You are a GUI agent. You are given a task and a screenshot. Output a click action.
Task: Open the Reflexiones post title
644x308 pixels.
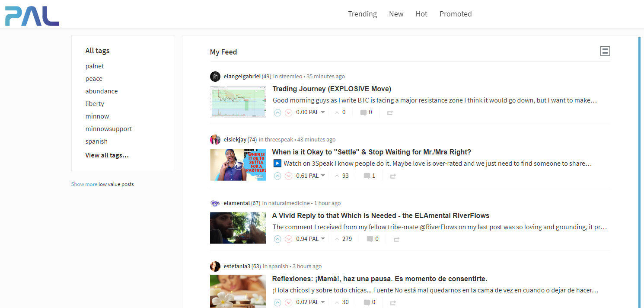coord(380,279)
